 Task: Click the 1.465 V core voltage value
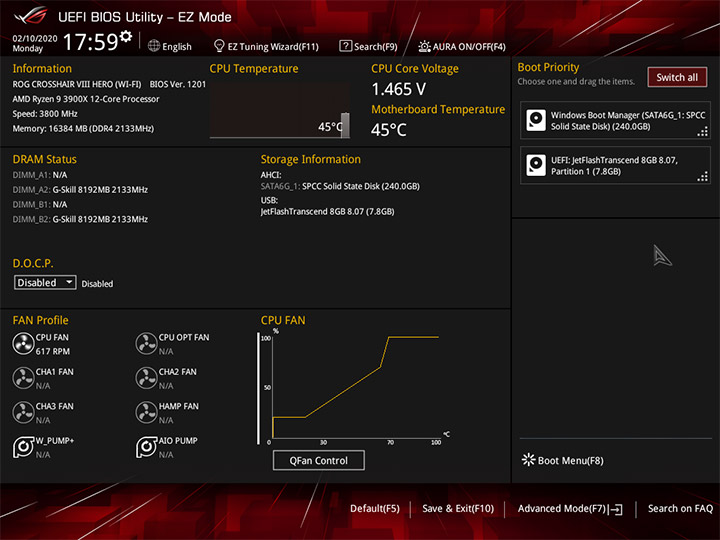(x=399, y=89)
